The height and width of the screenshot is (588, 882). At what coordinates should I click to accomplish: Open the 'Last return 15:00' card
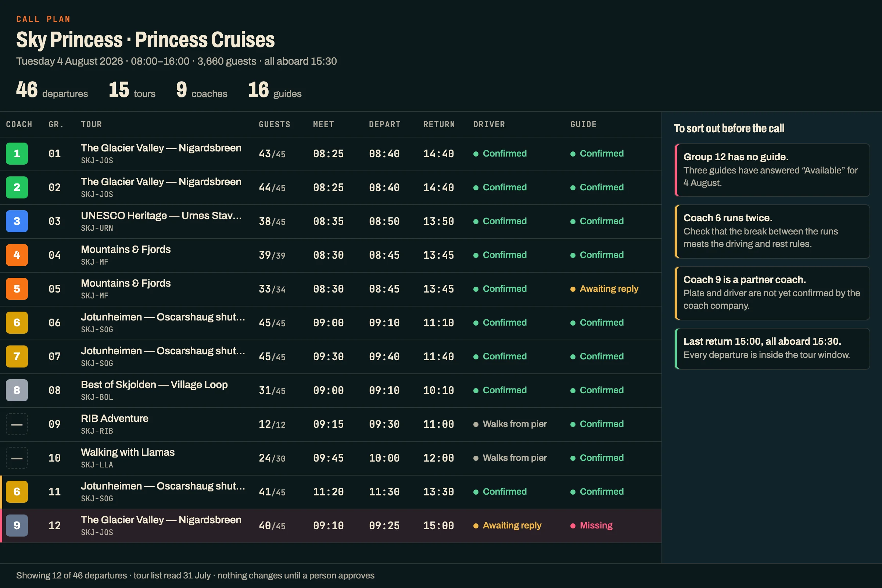(x=772, y=349)
